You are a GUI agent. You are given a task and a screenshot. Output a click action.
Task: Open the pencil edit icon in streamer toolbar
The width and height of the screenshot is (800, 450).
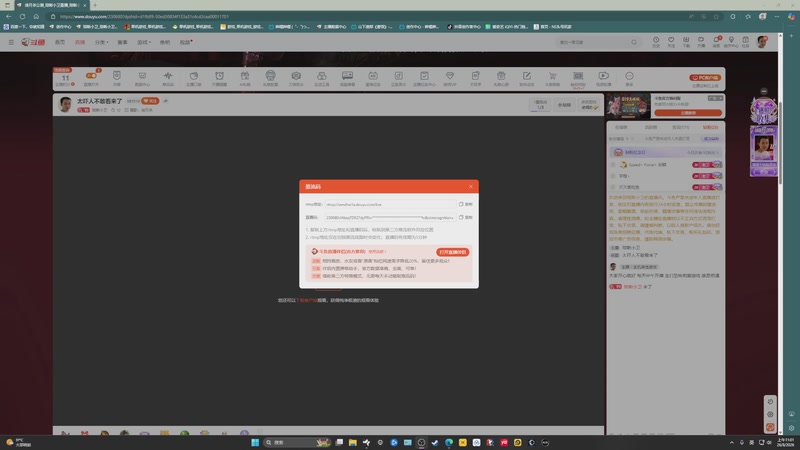[527, 78]
